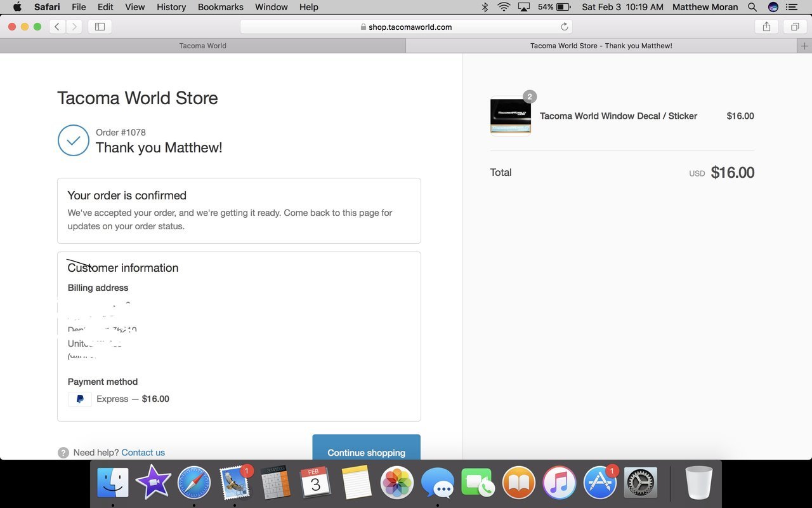Open the Contact us link

143,453
